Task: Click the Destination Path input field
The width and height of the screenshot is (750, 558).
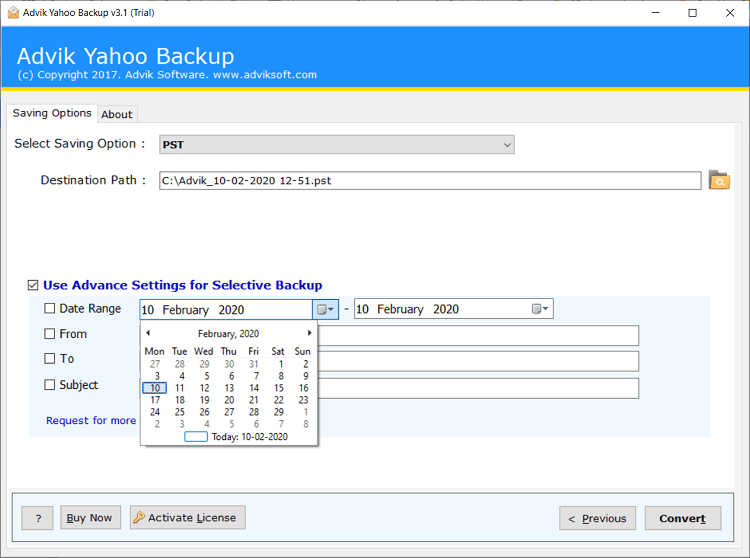Action: click(430, 181)
